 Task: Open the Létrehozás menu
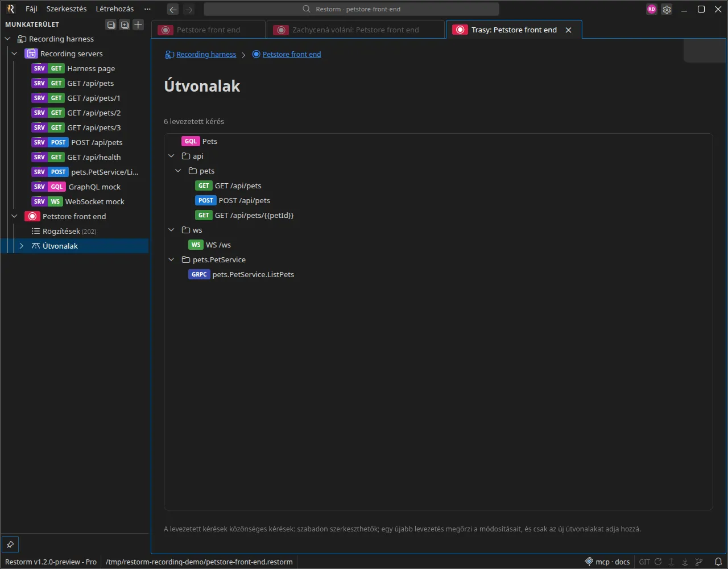114,9
